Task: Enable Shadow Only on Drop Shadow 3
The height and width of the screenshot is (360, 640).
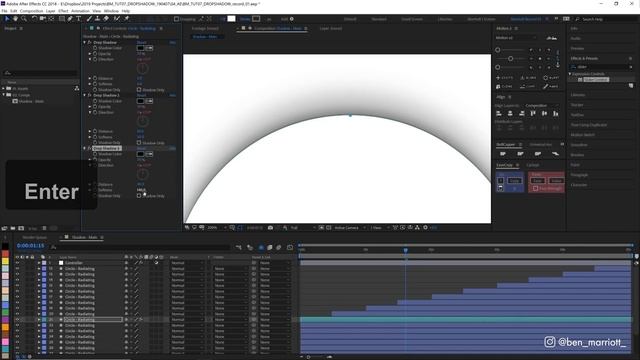Action: pyautogui.click(x=139, y=196)
